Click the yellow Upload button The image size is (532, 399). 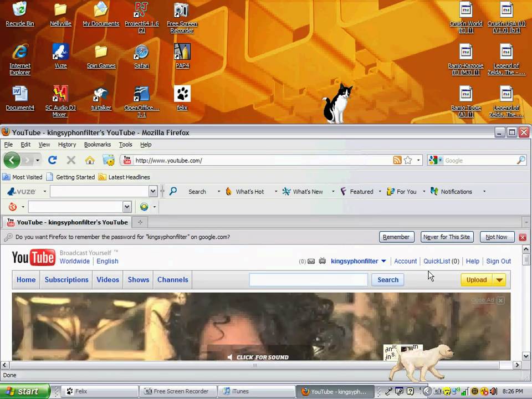[477, 280]
